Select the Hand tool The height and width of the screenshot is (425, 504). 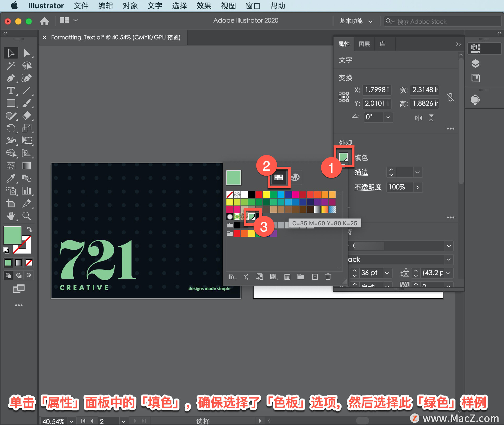pyautogui.click(x=11, y=216)
